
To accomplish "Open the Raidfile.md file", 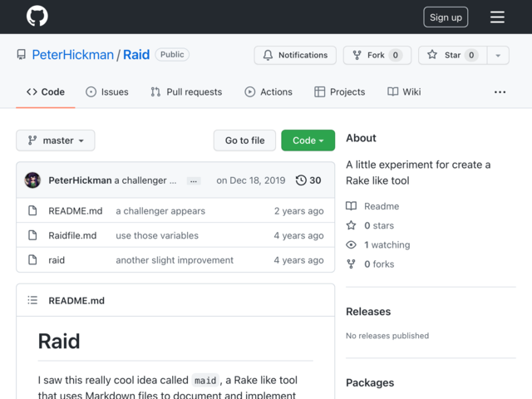I will click(72, 235).
